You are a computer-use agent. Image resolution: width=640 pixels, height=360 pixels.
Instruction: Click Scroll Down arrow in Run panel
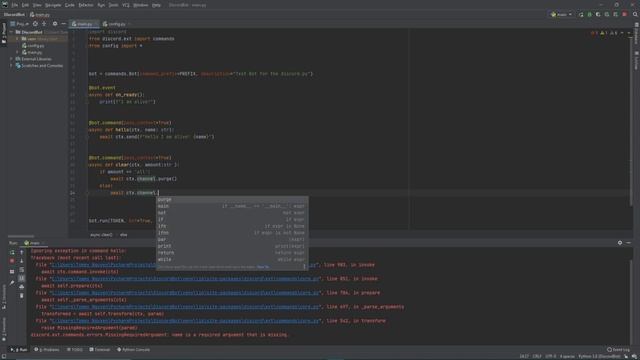pos(22,261)
